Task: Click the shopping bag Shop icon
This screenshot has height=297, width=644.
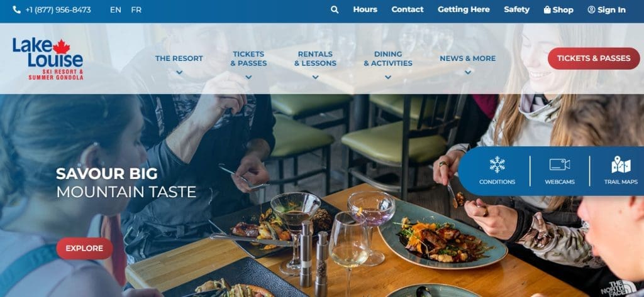Action: point(547,10)
